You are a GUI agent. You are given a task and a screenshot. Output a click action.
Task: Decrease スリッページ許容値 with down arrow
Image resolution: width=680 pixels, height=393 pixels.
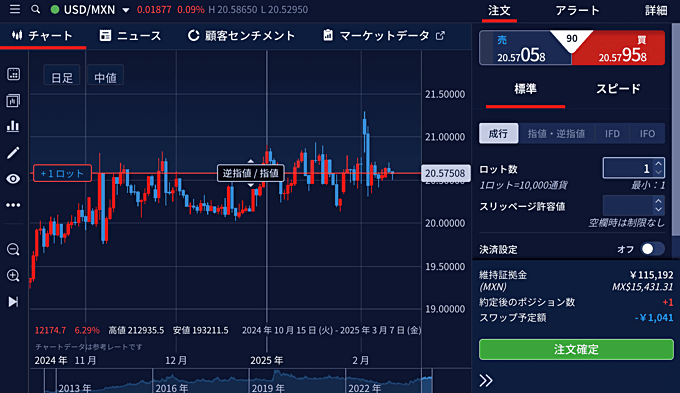tap(658, 210)
